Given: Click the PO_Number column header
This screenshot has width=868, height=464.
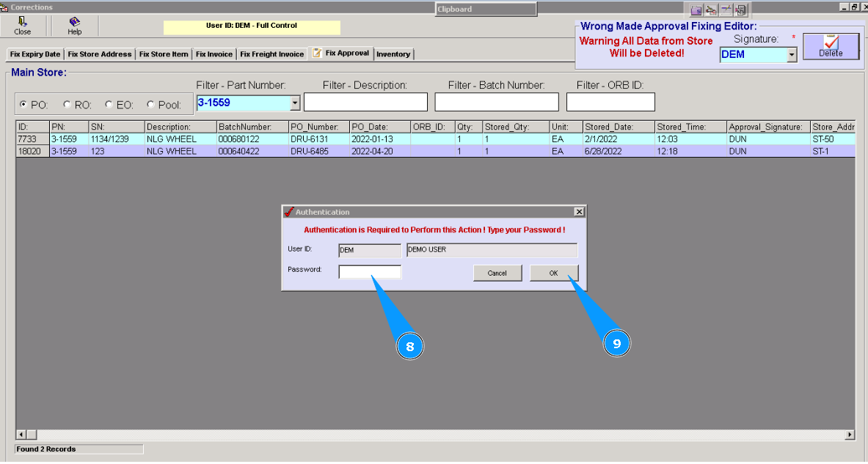Looking at the screenshot, I should pos(319,128).
